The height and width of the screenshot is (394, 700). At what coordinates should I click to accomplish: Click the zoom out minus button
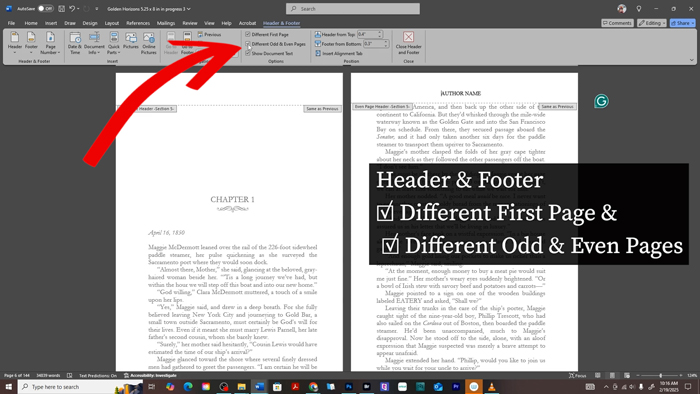point(638,376)
